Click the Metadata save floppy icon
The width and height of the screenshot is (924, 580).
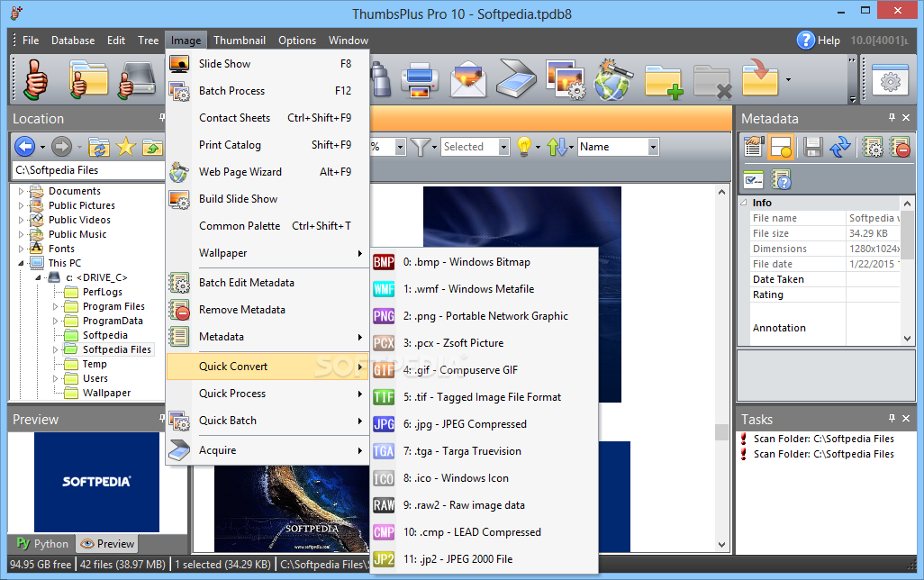pyautogui.click(x=812, y=147)
